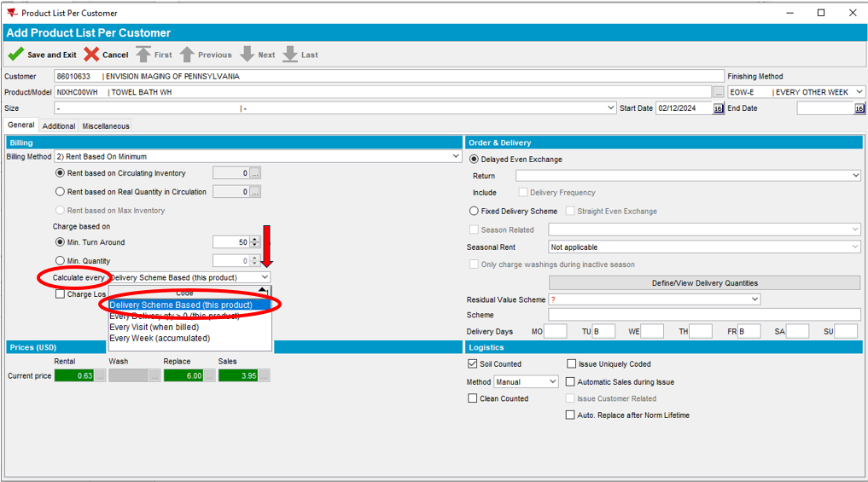Select Rent based on Real Quantity in Circulation

point(60,192)
